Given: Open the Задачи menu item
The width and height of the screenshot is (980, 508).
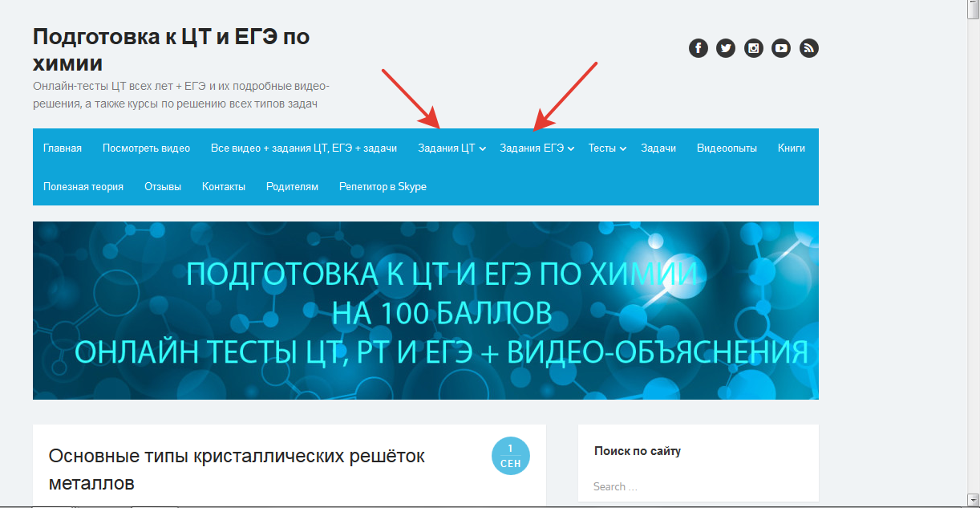Looking at the screenshot, I should (x=658, y=148).
